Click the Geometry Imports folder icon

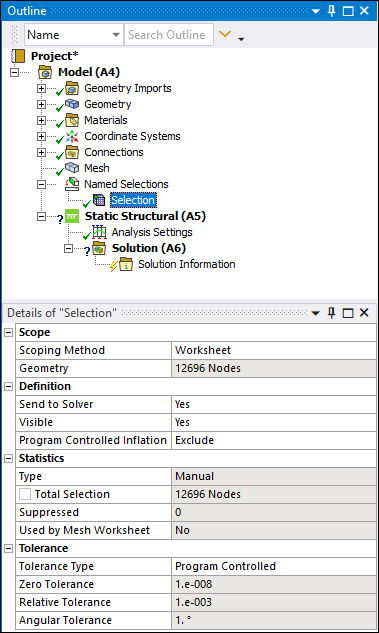(x=72, y=88)
